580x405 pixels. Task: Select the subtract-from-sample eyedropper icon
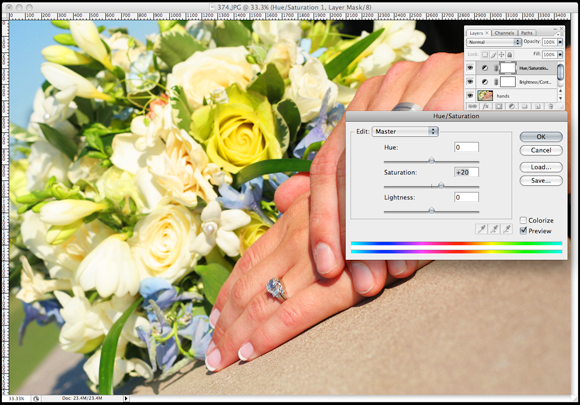coord(507,229)
